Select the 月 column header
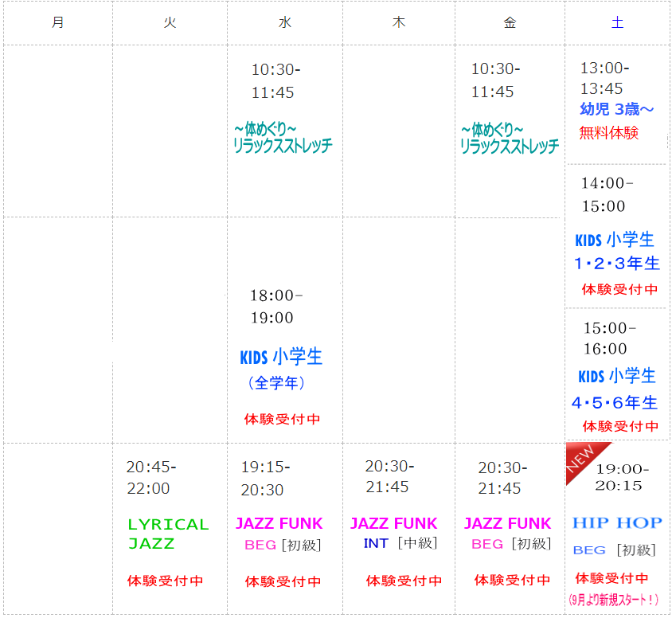Image resolution: width=672 pixels, height=618 pixels. tap(57, 22)
